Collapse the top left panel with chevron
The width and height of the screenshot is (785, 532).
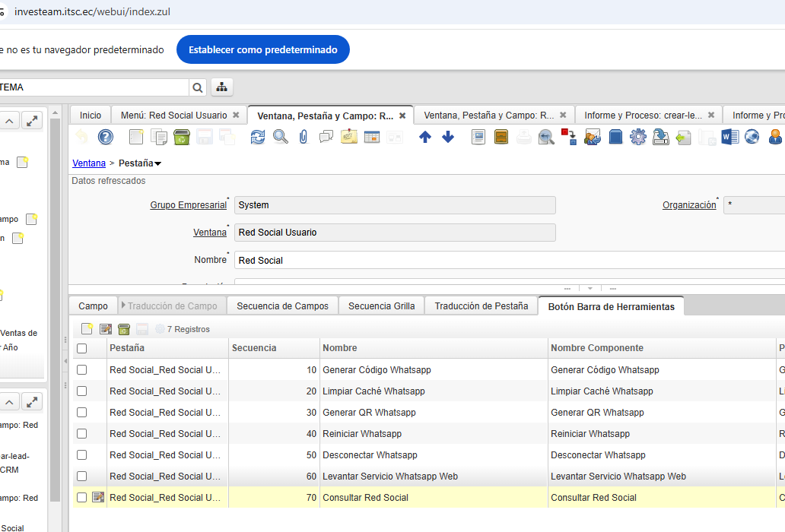point(9,121)
